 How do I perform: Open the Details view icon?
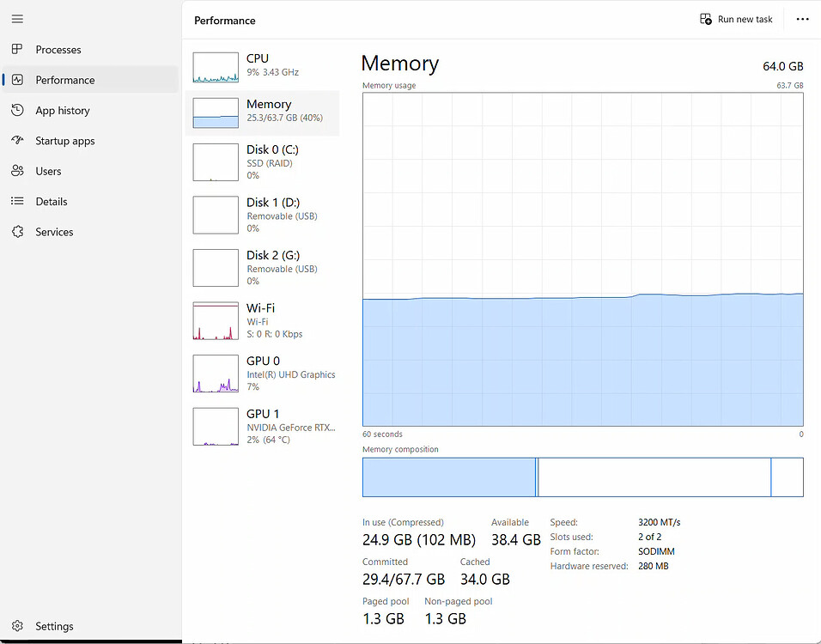tap(17, 201)
